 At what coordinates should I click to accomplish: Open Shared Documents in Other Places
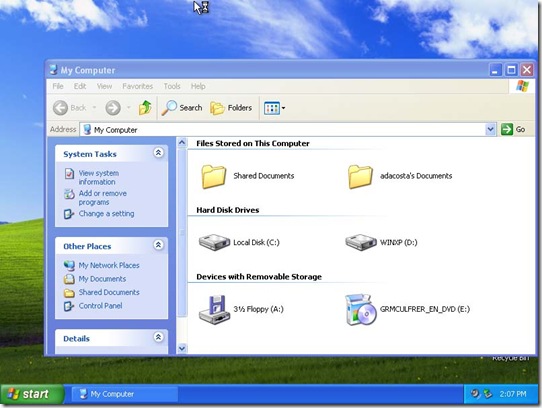[x=109, y=292]
